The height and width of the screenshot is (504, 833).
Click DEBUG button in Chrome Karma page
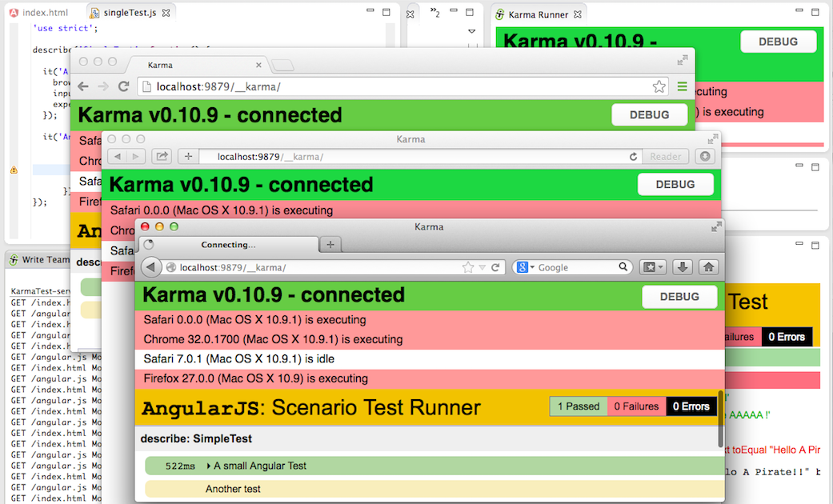(x=649, y=114)
